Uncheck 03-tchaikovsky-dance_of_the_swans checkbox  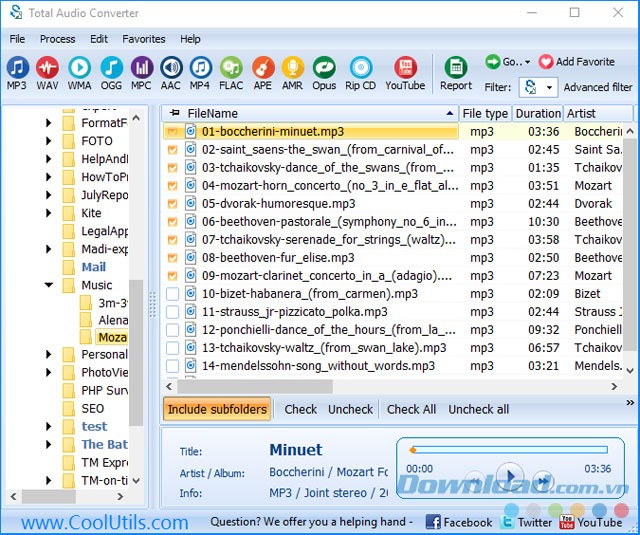[173, 168]
